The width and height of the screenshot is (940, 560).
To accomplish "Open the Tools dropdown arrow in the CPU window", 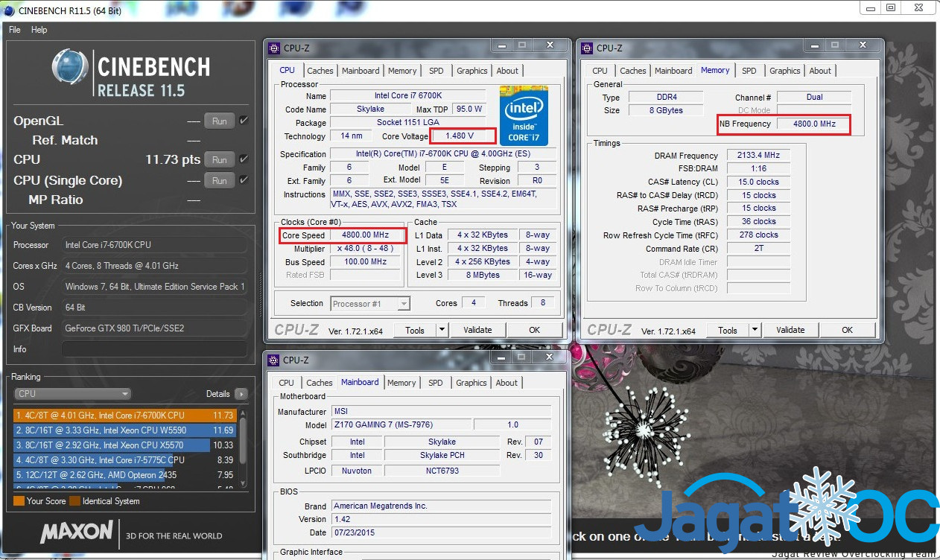I will tap(442, 330).
